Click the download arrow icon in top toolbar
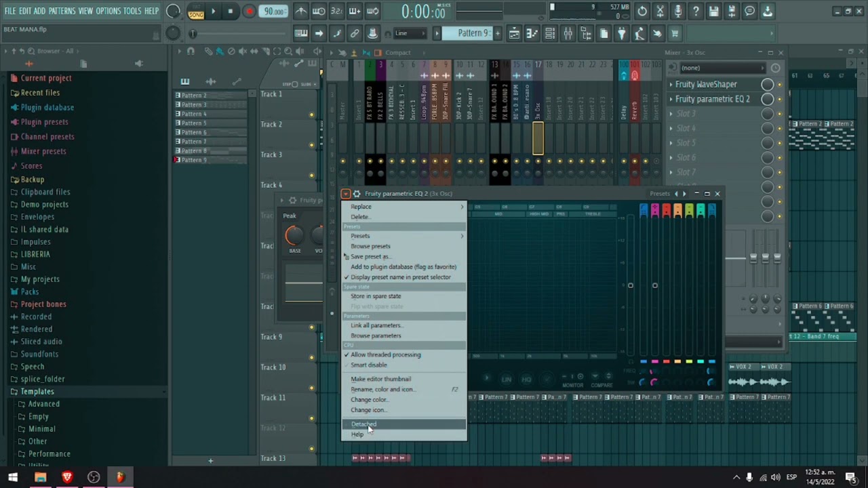 click(768, 11)
